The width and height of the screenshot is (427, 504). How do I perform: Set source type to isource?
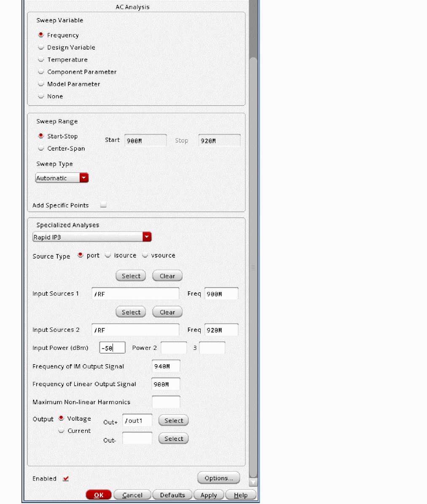[108, 255]
